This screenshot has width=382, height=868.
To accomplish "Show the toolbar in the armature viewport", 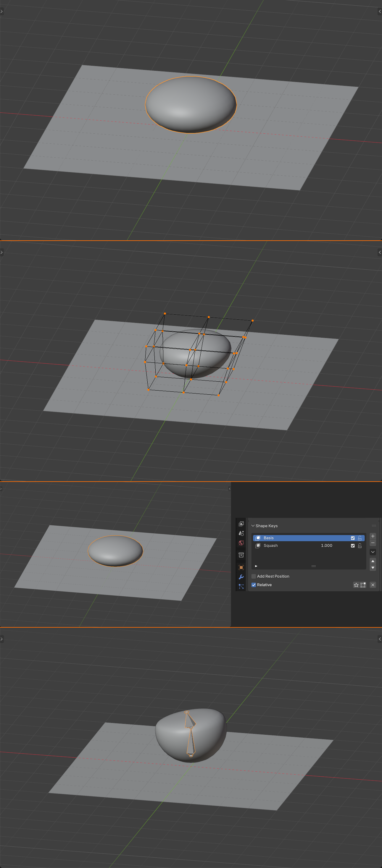I will click(2, 639).
